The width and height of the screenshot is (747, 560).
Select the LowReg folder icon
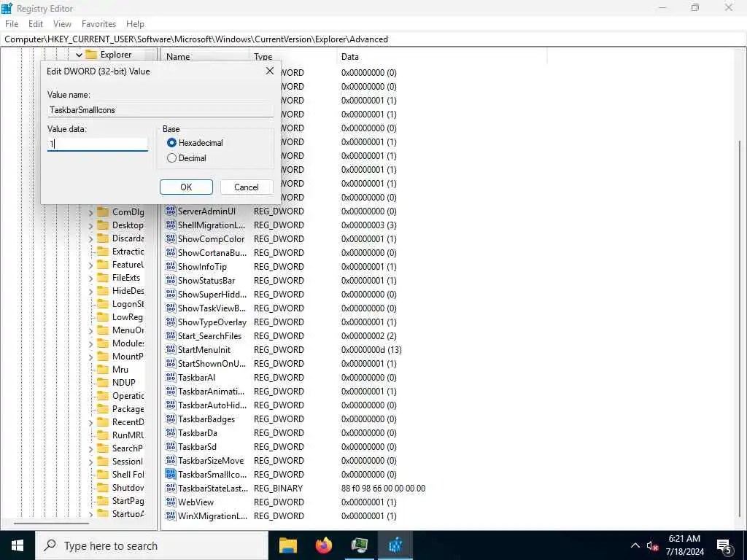[x=103, y=317]
